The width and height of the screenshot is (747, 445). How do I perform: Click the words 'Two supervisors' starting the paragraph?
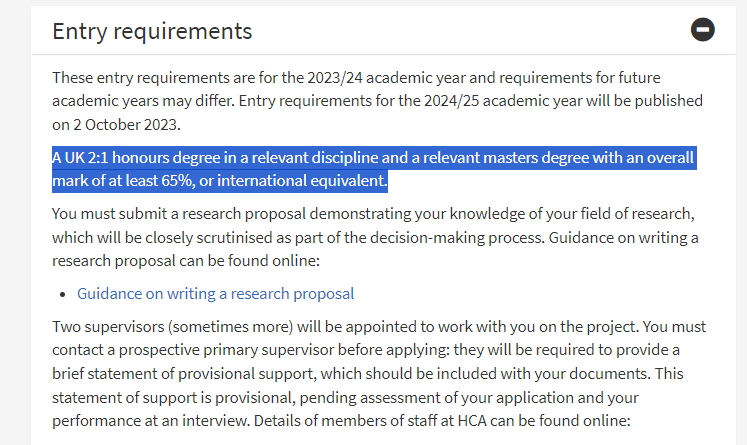pos(108,327)
